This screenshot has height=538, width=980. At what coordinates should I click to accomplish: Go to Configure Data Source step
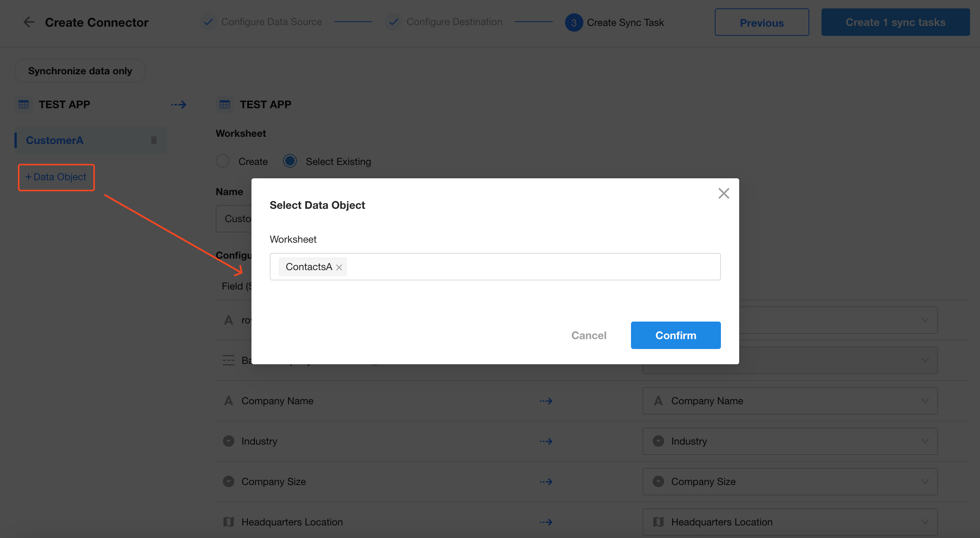[271, 22]
